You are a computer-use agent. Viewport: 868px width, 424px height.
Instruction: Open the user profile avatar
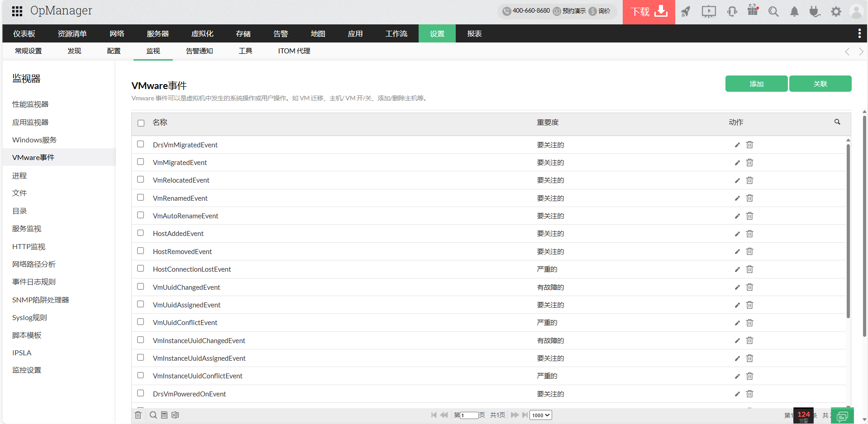[x=856, y=12]
